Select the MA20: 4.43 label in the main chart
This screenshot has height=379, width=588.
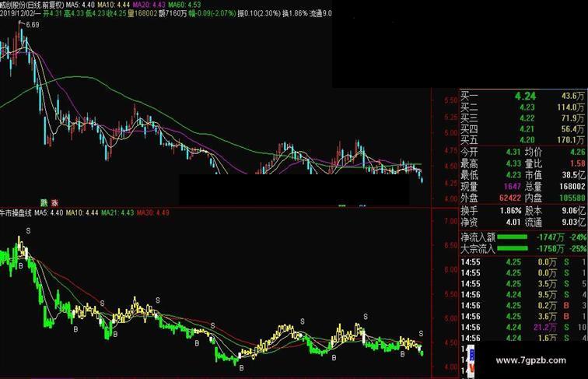click(149, 5)
